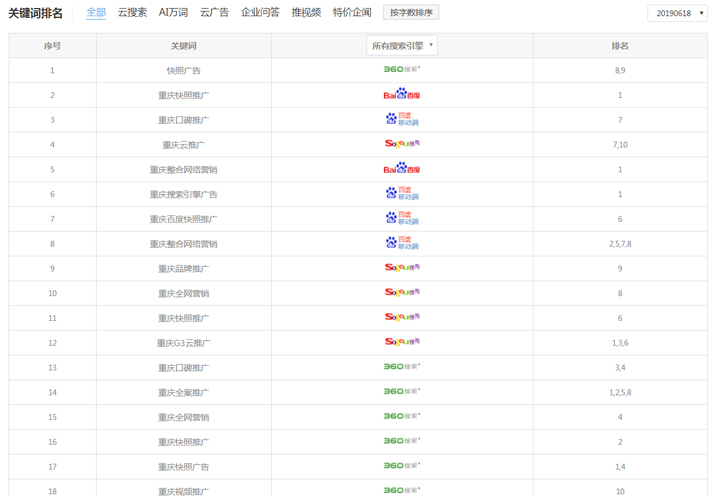The height and width of the screenshot is (496, 720).
Task: Select the AI万词 tab
Action: coord(173,13)
